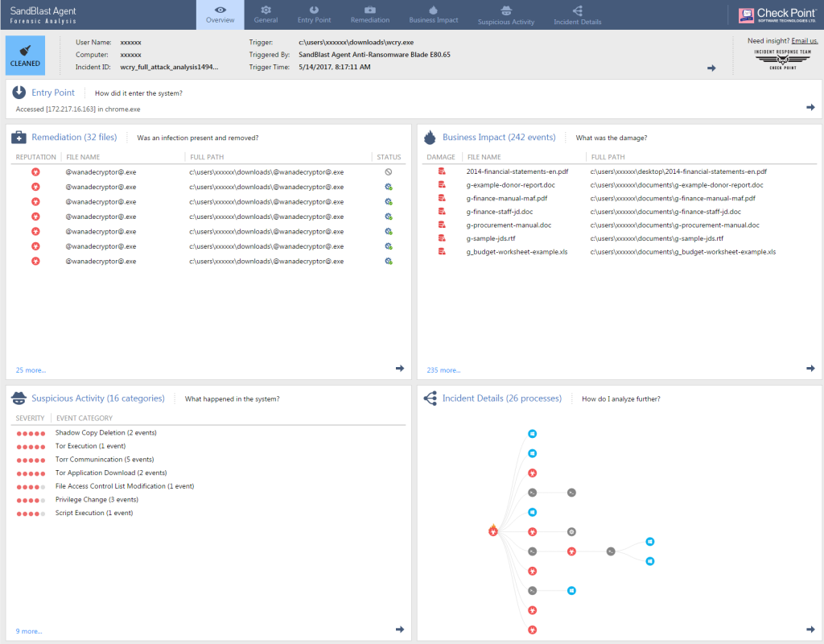This screenshot has height=644, width=824.
Task: Select "File Access Control List Modification" row
Action: click(x=208, y=486)
